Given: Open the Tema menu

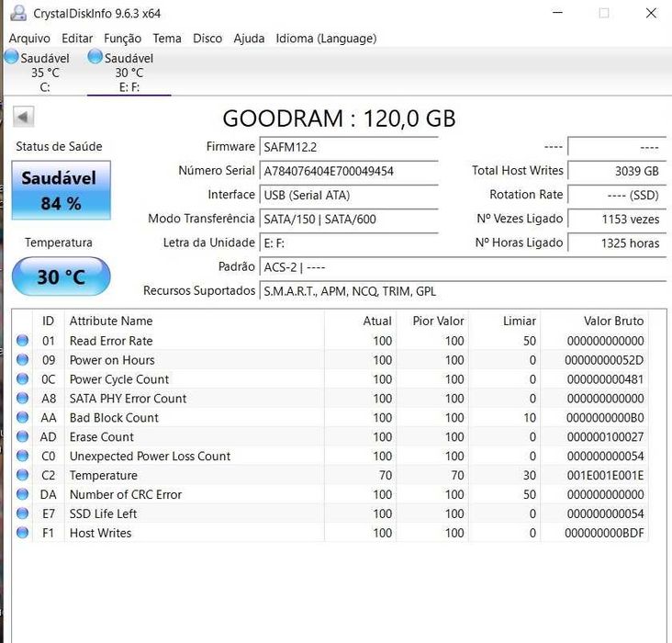Looking at the screenshot, I should [167, 39].
